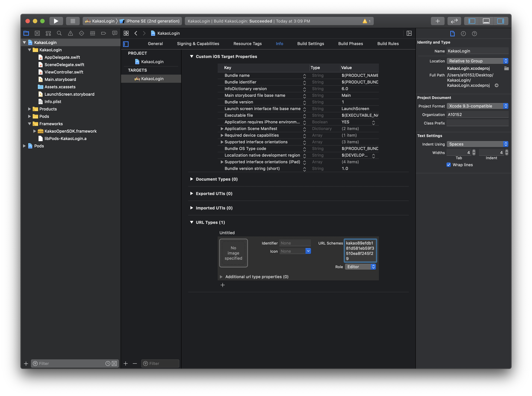Switch to the Build Settings tab
Screen dimensions: 532x396
click(310, 44)
